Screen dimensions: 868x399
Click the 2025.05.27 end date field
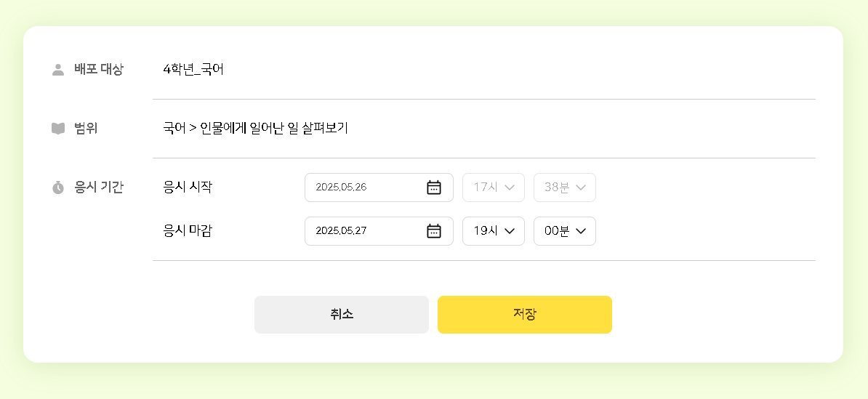tap(363, 231)
